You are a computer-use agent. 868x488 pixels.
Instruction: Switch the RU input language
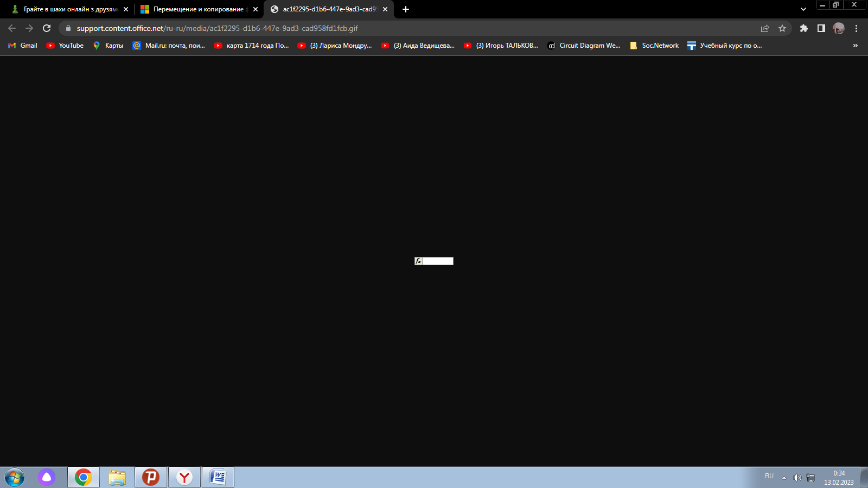(x=769, y=476)
